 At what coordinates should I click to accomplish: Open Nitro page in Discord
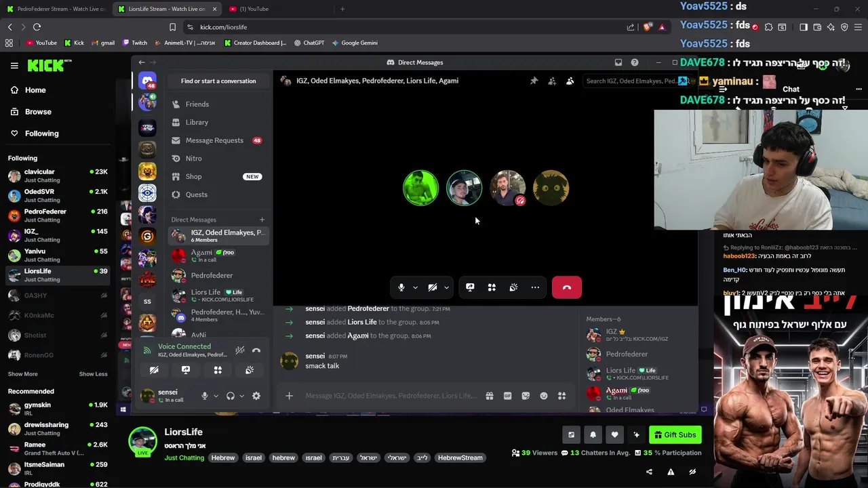pyautogui.click(x=218, y=159)
